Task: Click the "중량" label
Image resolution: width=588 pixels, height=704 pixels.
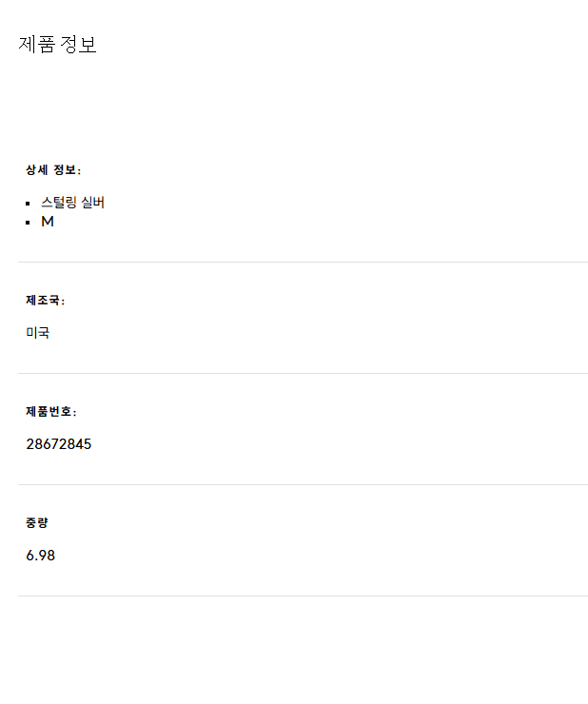Action: 37,523
